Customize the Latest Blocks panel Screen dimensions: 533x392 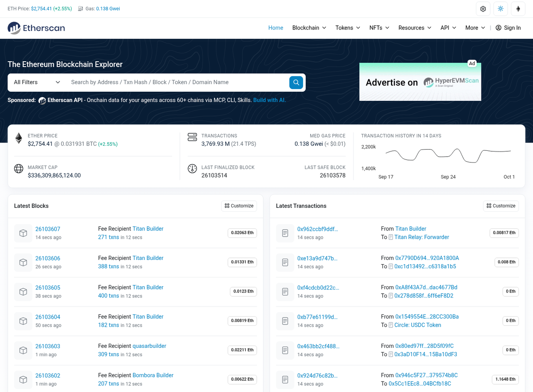tap(239, 206)
